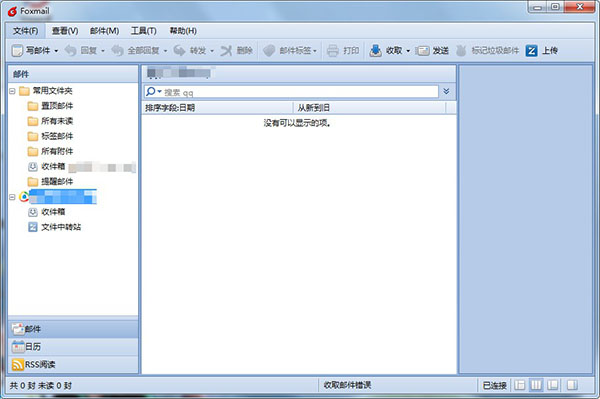Click the Foxmail logo in title bar
The width and height of the screenshot is (600, 399).
pos(13,11)
